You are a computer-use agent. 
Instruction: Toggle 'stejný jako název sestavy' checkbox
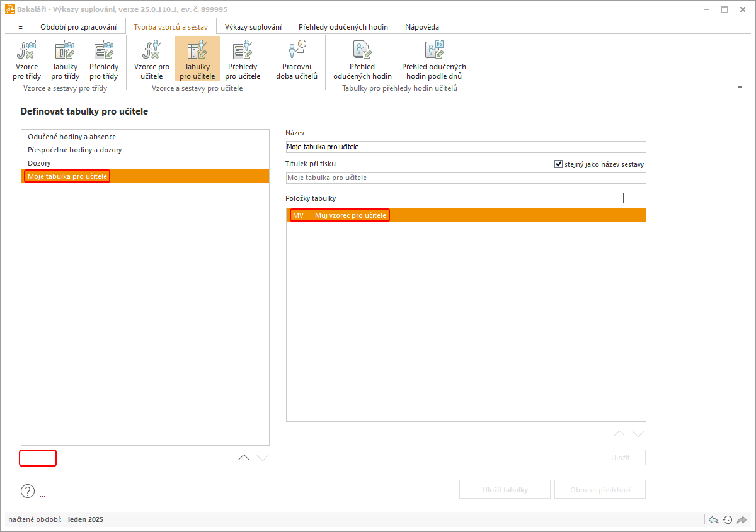(558, 164)
